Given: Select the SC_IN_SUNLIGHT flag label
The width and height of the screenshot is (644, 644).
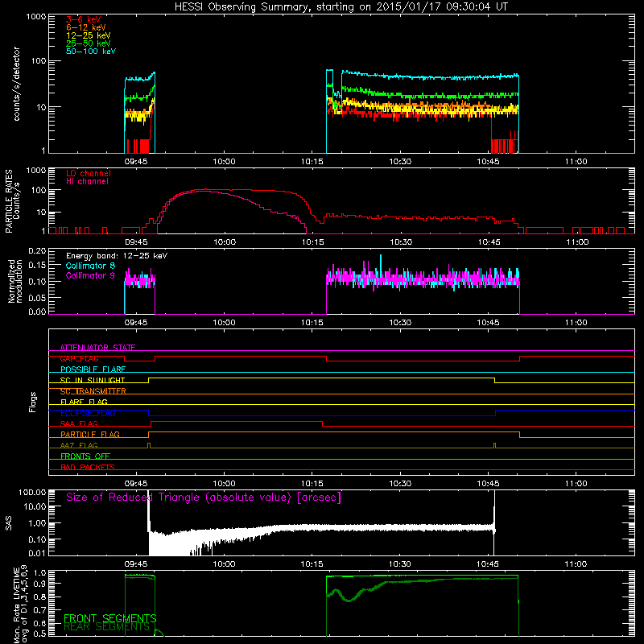Looking at the screenshot, I should [93, 380].
